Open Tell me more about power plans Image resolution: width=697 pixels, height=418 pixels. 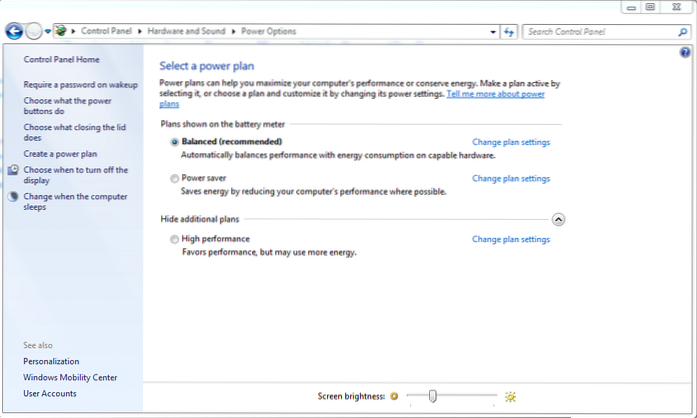coord(495,94)
